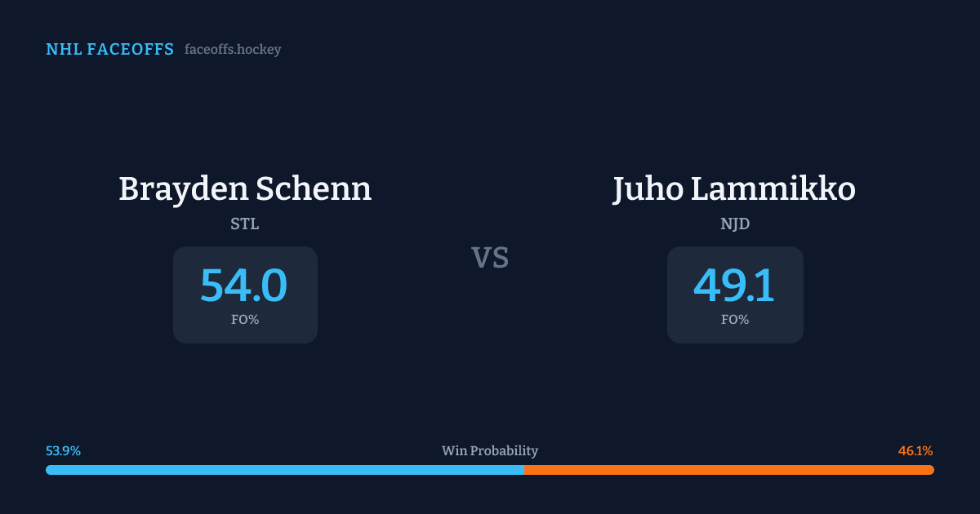Click the blue segment of probability bar
This screenshot has height=514, width=980.
pyautogui.click(x=284, y=470)
